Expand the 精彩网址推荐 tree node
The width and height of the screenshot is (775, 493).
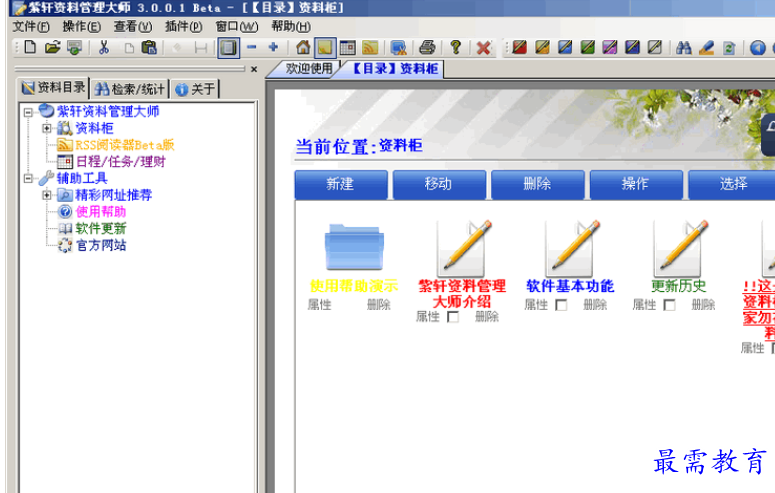[46, 195]
